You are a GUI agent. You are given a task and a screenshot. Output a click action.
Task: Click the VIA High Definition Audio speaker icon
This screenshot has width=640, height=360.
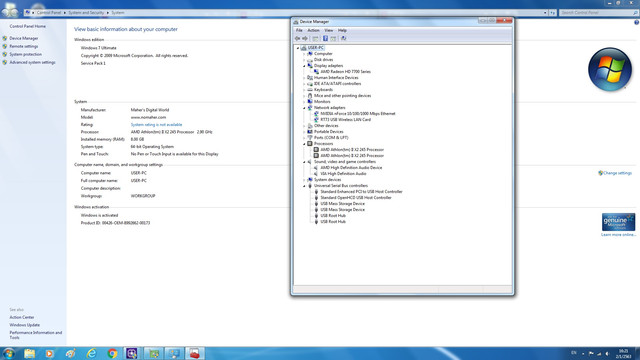pos(316,173)
